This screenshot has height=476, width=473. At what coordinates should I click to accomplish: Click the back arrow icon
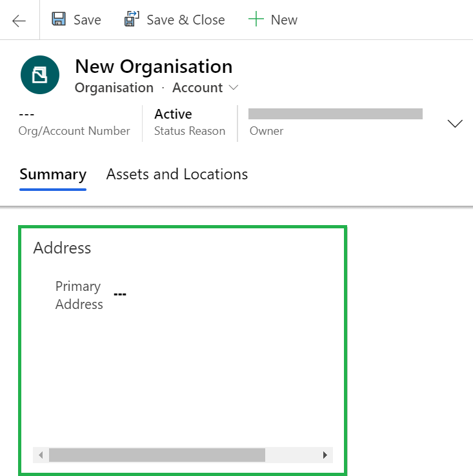point(19,21)
